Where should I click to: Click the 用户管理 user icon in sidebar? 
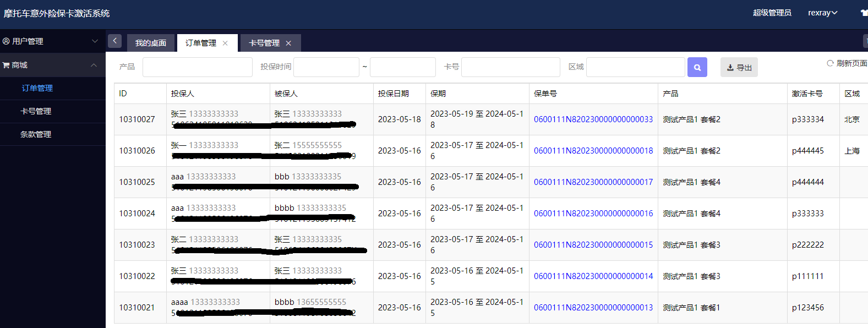[6, 41]
